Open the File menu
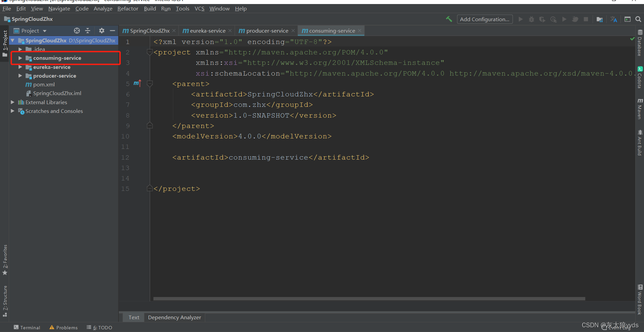Image resolution: width=644 pixels, height=332 pixels. point(7,8)
